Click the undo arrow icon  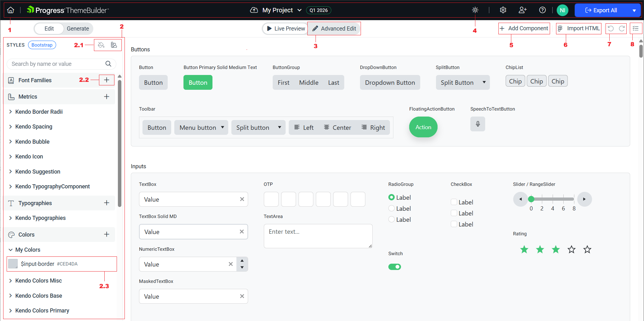coord(611,28)
